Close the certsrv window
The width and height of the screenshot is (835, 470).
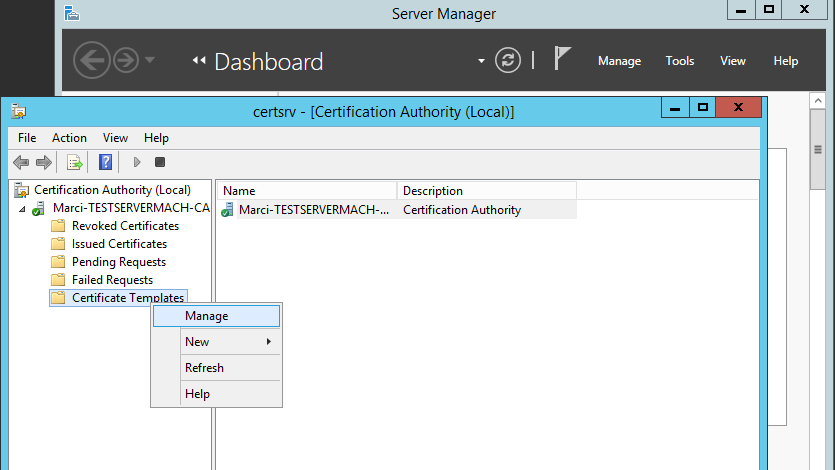(x=739, y=108)
